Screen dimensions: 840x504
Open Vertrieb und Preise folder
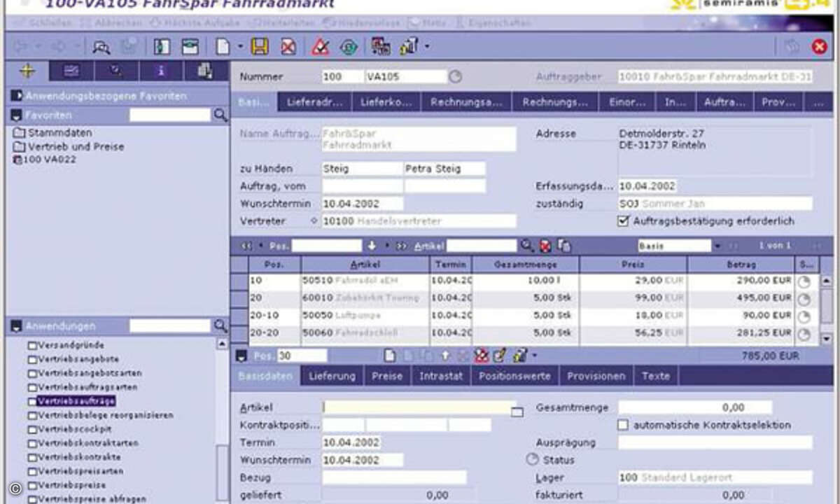tap(69, 146)
